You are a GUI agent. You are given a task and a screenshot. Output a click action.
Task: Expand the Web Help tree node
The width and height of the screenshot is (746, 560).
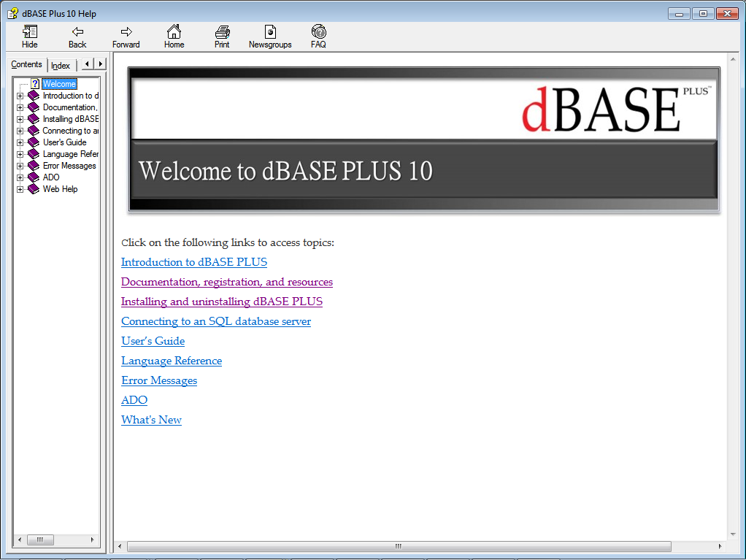pyautogui.click(x=20, y=189)
